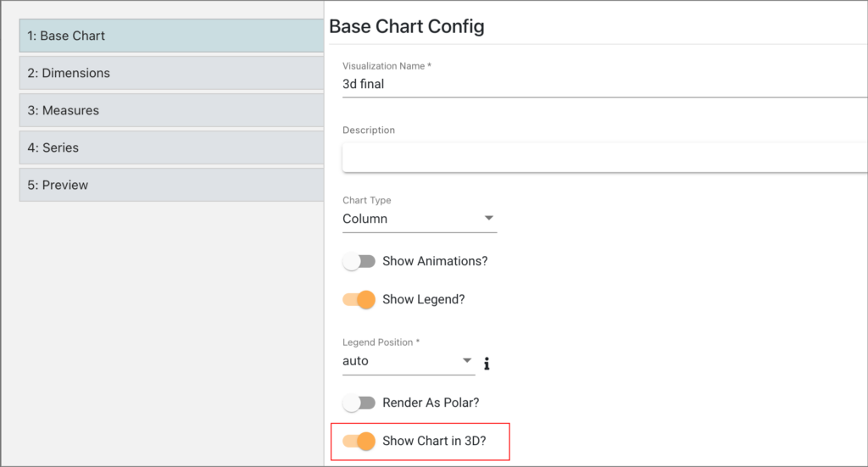868x467 pixels.
Task: Disable the Show Legend toggle
Action: click(x=359, y=299)
